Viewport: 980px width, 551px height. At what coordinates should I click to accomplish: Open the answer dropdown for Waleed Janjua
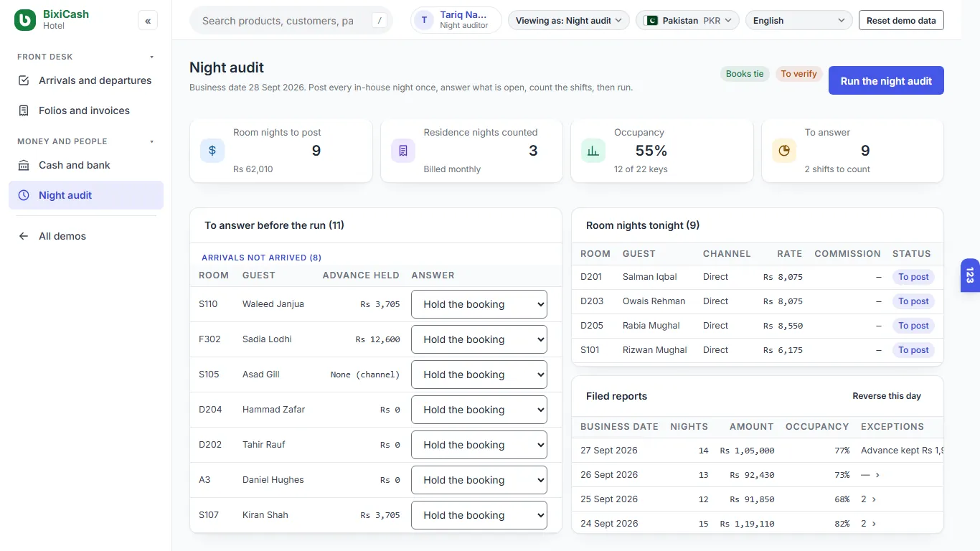tap(479, 304)
